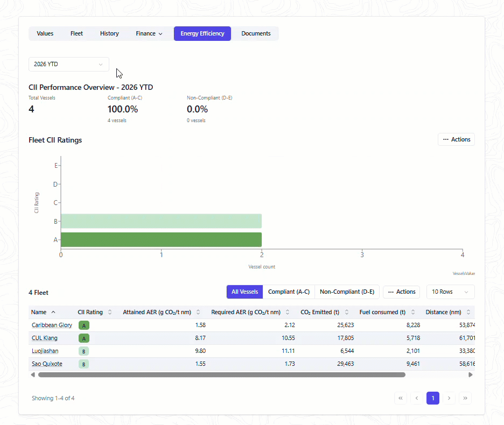Sort by CO₂ Emitted column arrows
Viewport: 504px width, 425px height.
(347, 312)
